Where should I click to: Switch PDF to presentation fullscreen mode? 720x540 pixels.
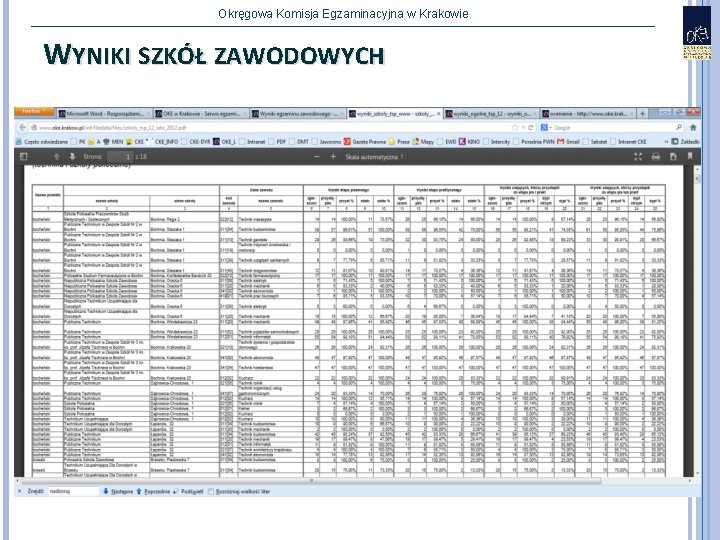(x=638, y=157)
